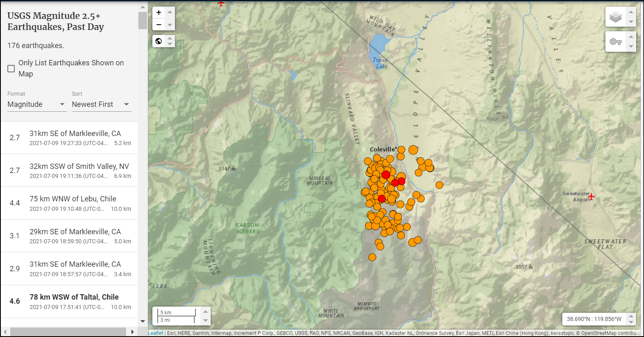Zoom in with the plus button
The width and height of the screenshot is (644, 337).
(x=159, y=12)
